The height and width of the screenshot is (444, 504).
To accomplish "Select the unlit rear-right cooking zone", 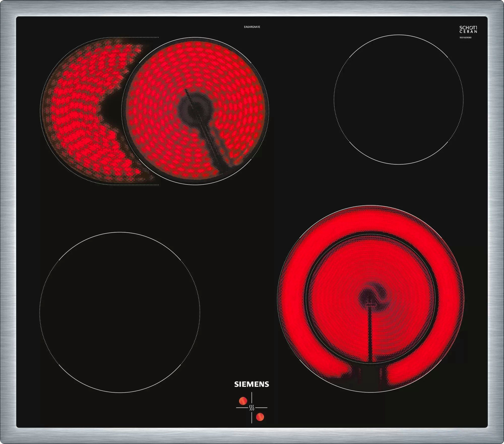I will pos(398,99).
